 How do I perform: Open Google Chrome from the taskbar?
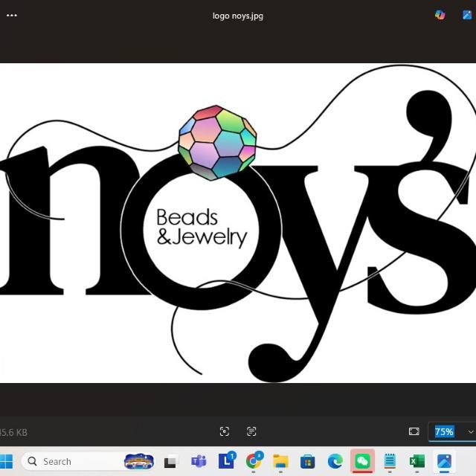click(254, 461)
